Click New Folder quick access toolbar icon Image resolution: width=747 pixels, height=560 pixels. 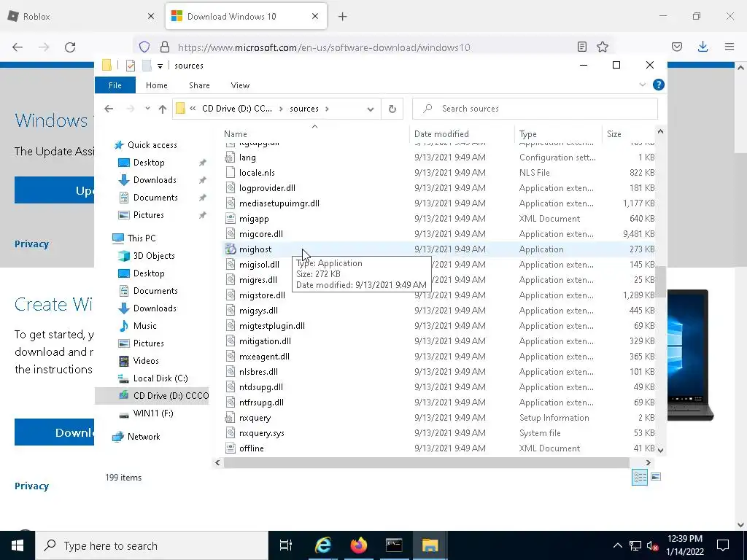click(x=147, y=66)
